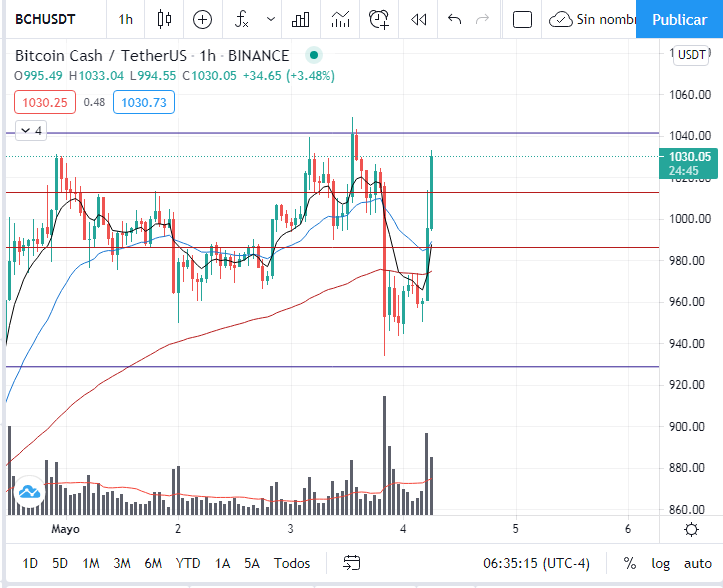
Task: Open the strategy templates chart icon
Action: 340,20
